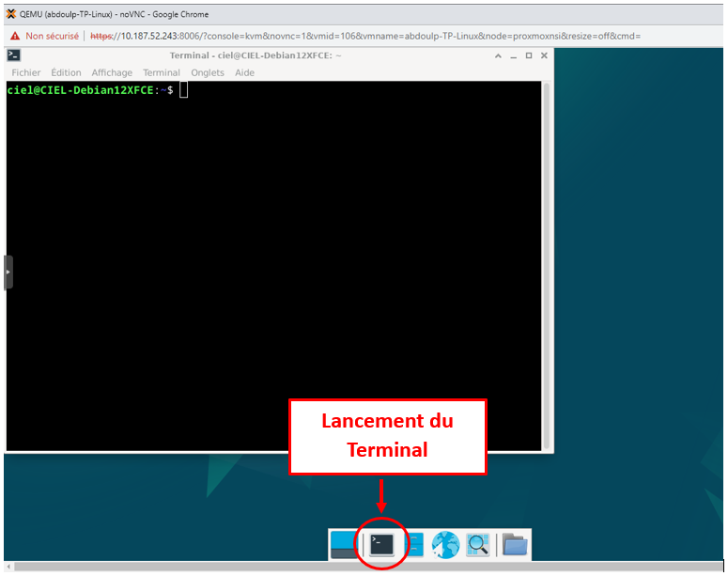
Task: Click the noVNC favicon in the Chrome title bar
Action: (x=11, y=14)
